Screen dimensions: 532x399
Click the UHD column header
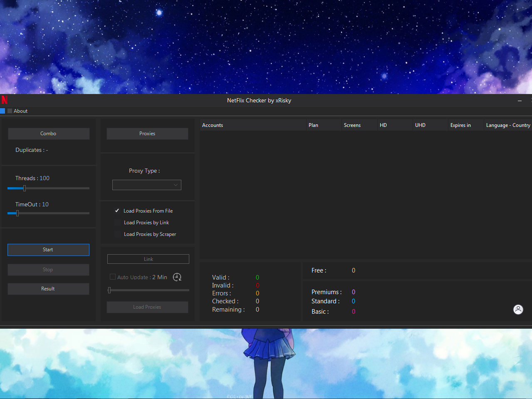tap(431, 125)
